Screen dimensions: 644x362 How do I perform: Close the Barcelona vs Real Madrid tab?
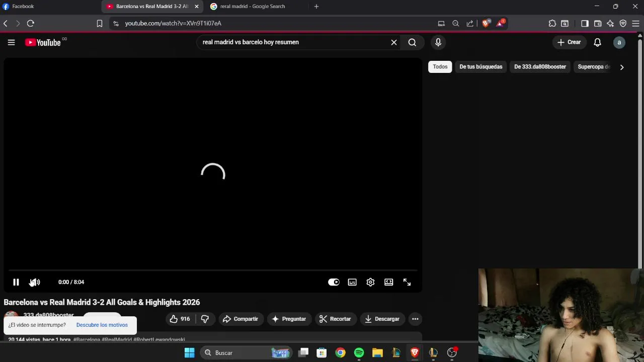coord(197,7)
